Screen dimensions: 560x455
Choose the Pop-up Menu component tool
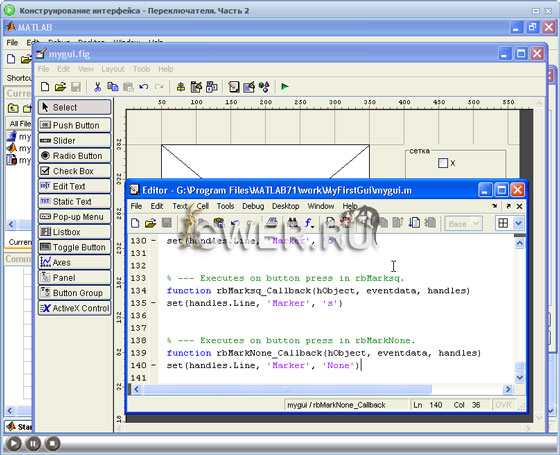click(75, 217)
